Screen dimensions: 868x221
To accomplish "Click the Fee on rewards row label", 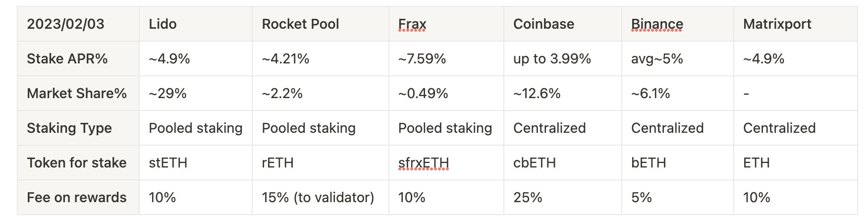I will click(78, 197).
